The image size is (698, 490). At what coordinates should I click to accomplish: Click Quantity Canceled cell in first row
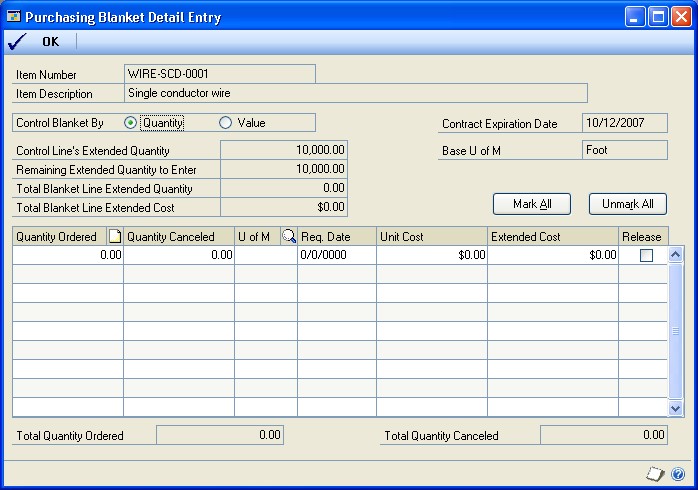pos(179,255)
